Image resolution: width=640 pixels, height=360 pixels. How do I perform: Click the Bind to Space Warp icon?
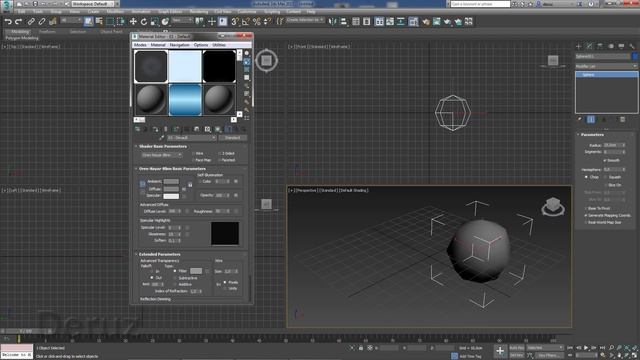tap(53, 22)
